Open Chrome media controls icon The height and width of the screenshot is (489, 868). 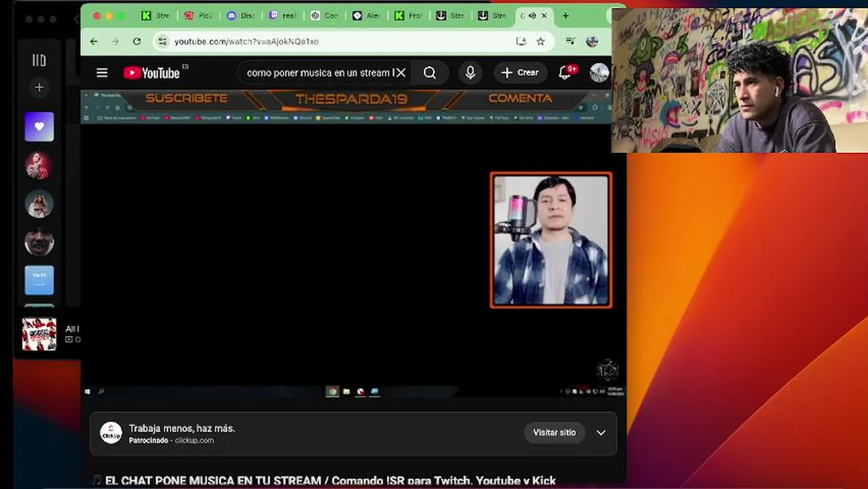coord(571,41)
